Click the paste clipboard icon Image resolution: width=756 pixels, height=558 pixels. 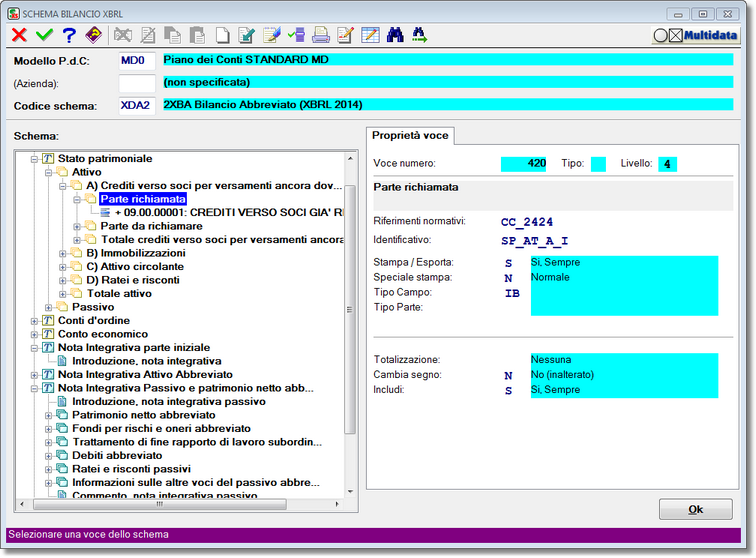(x=197, y=35)
